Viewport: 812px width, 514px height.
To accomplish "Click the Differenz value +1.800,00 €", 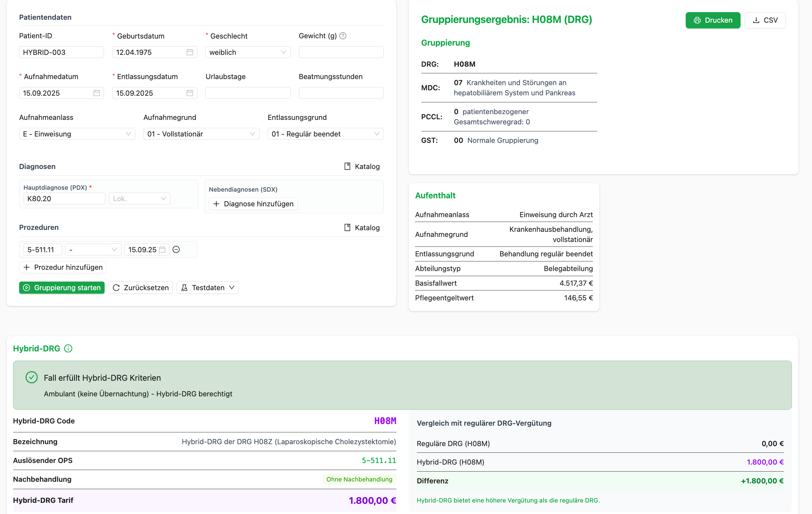I will (x=762, y=481).
